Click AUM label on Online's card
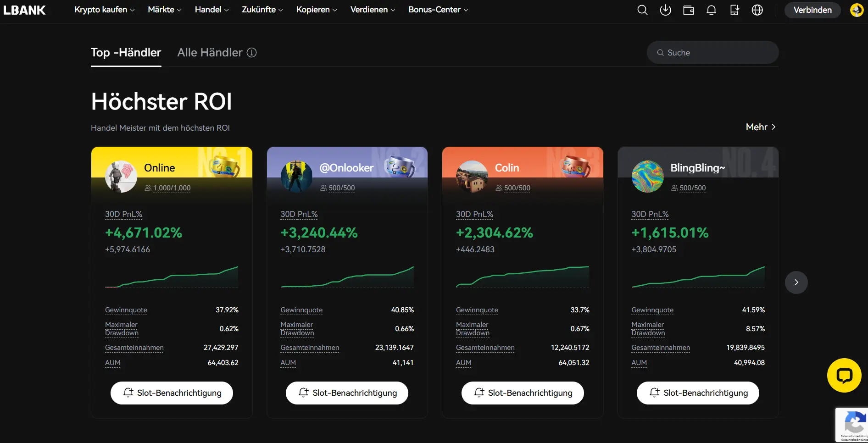The height and width of the screenshot is (443, 868). pos(112,363)
